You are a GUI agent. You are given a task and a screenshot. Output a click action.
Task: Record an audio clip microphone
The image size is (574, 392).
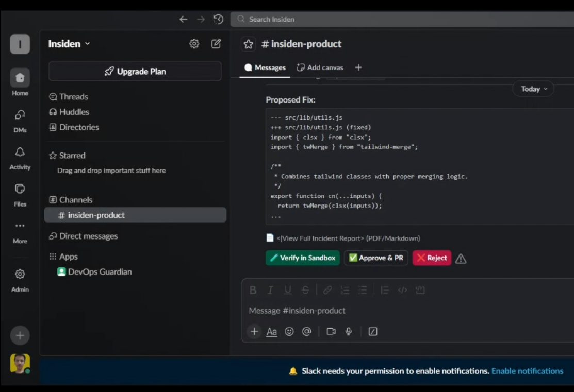(349, 331)
